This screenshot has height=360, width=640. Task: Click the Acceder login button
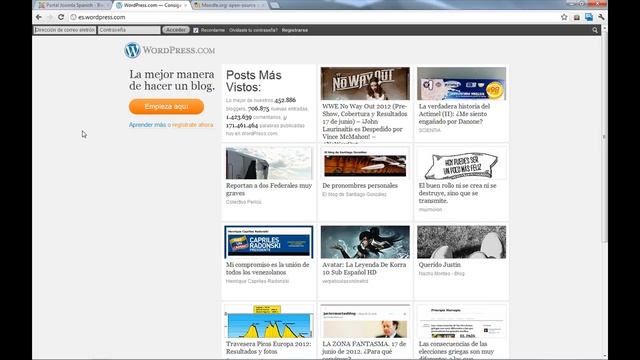coord(176,30)
